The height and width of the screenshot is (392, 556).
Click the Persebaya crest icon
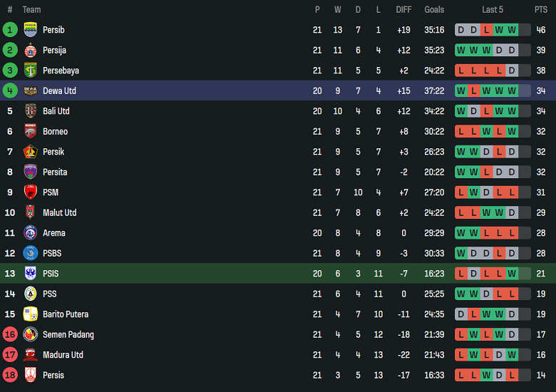point(31,71)
